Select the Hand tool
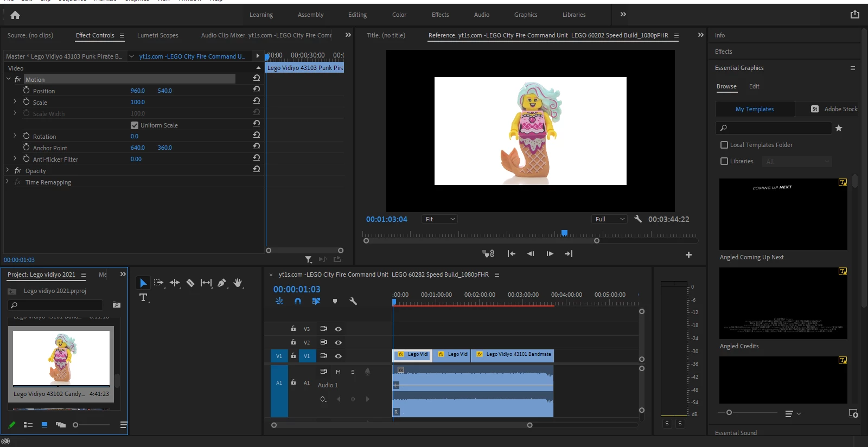868x447 pixels. click(x=238, y=283)
